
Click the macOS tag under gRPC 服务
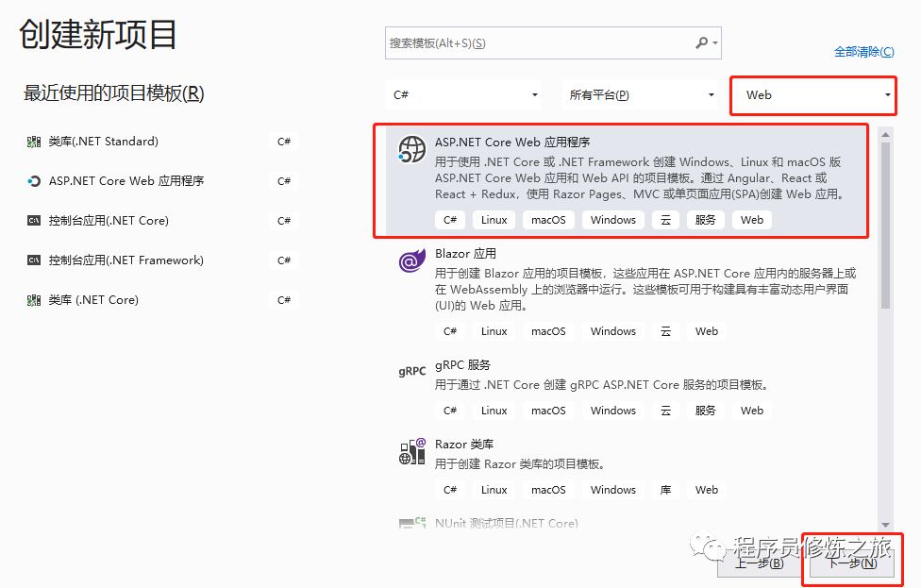(548, 411)
